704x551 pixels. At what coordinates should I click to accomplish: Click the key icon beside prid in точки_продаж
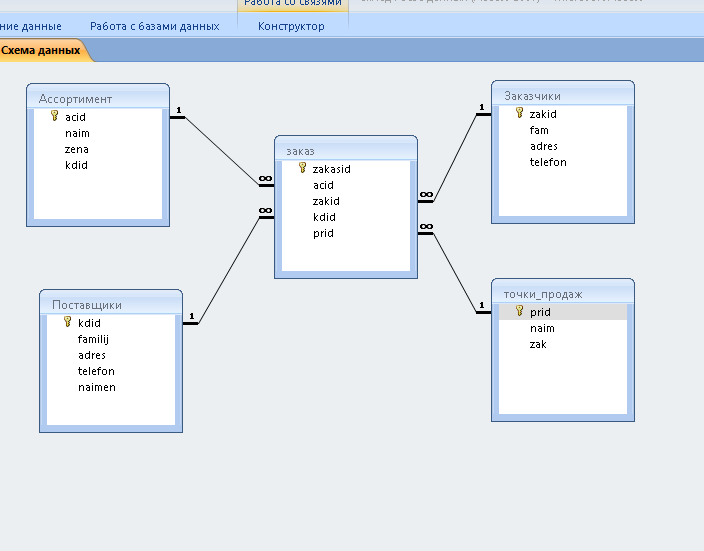coord(519,310)
